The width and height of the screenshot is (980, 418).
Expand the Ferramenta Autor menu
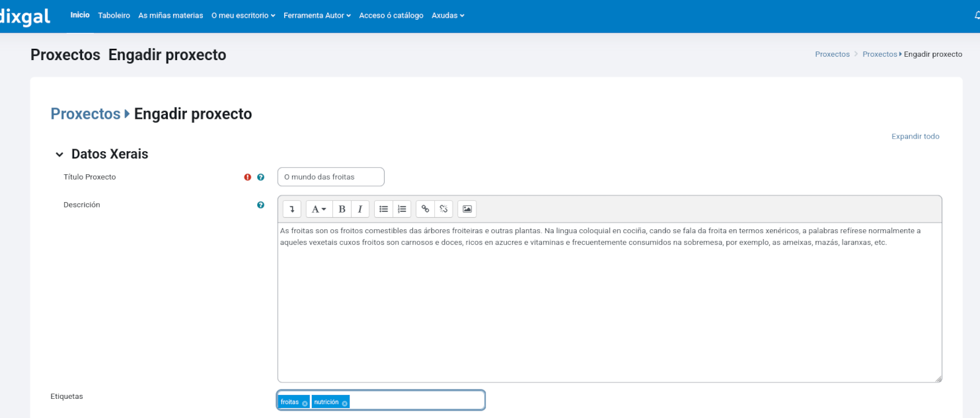317,15
